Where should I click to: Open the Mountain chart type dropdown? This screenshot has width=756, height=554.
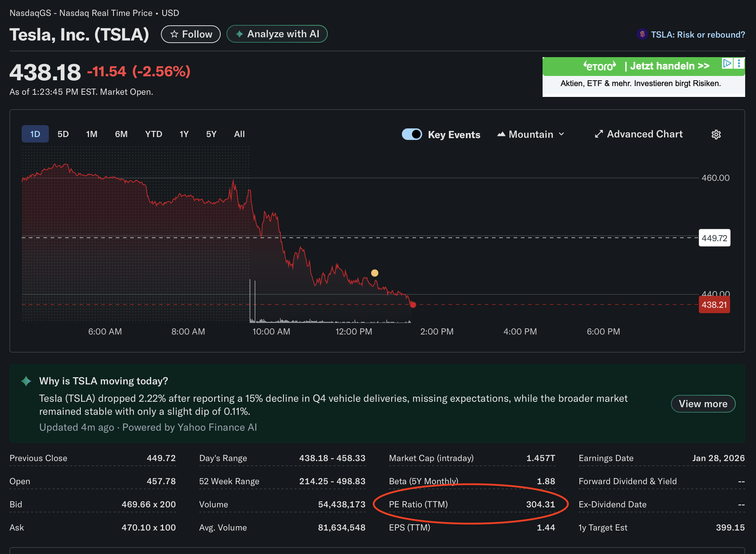coord(530,135)
